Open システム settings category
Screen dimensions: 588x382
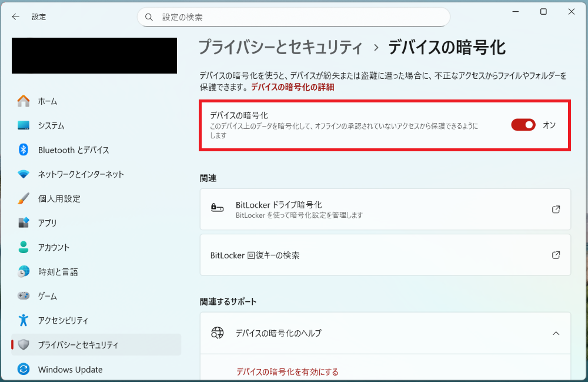click(51, 126)
